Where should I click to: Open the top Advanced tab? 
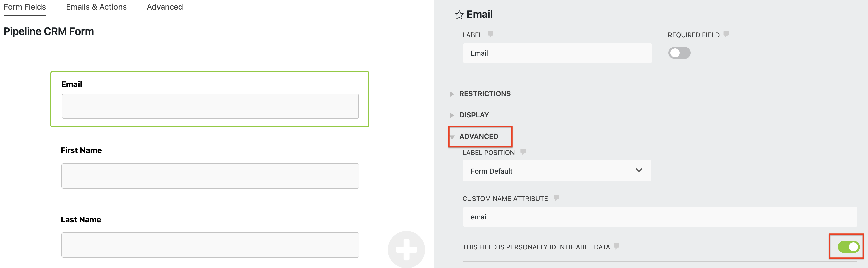point(165,7)
